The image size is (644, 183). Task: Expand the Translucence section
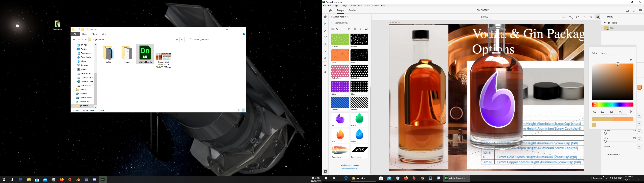click(612, 154)
